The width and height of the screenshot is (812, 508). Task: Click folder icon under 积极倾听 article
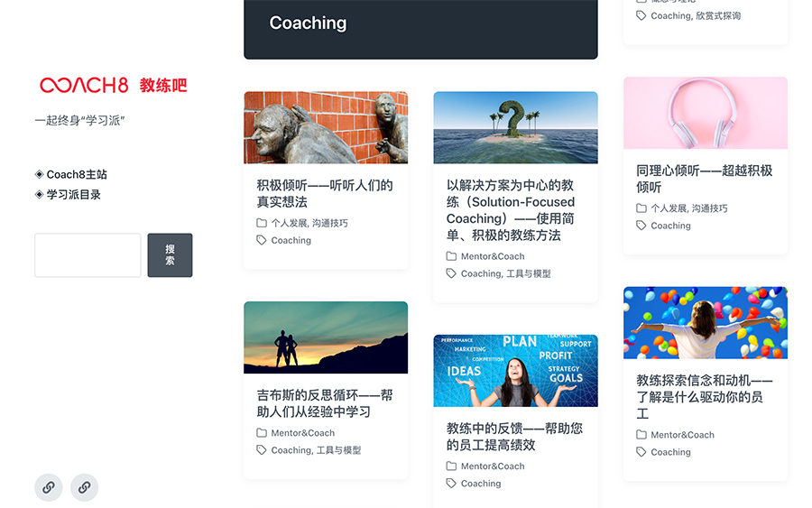262,223
